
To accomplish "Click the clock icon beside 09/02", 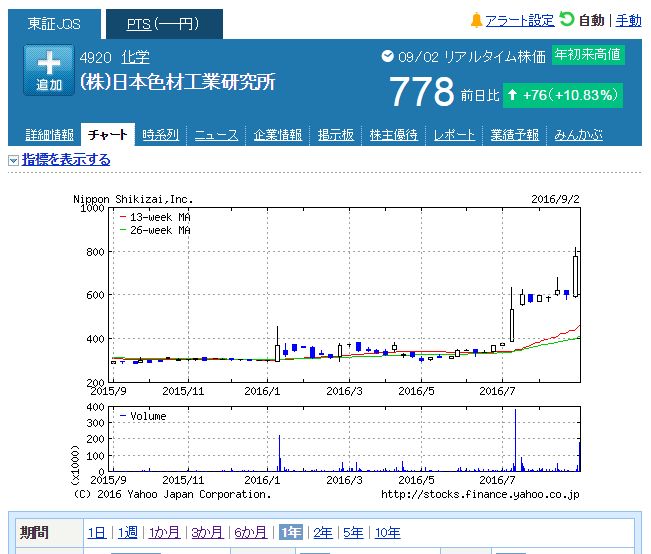I will (387, 56).
